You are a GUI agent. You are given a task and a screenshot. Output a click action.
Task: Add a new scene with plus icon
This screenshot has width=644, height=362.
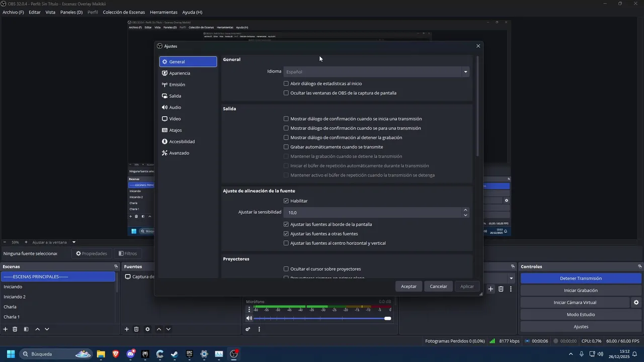(6, 329)
